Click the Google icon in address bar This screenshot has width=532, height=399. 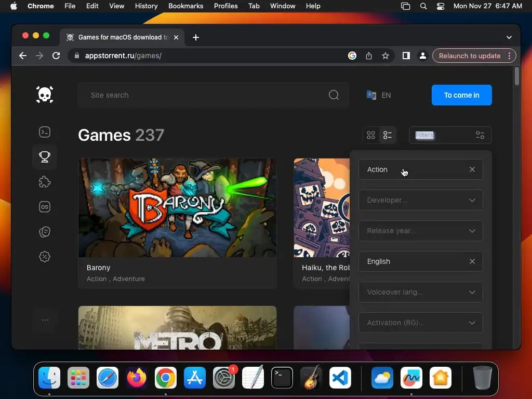[x=352, y=56]
